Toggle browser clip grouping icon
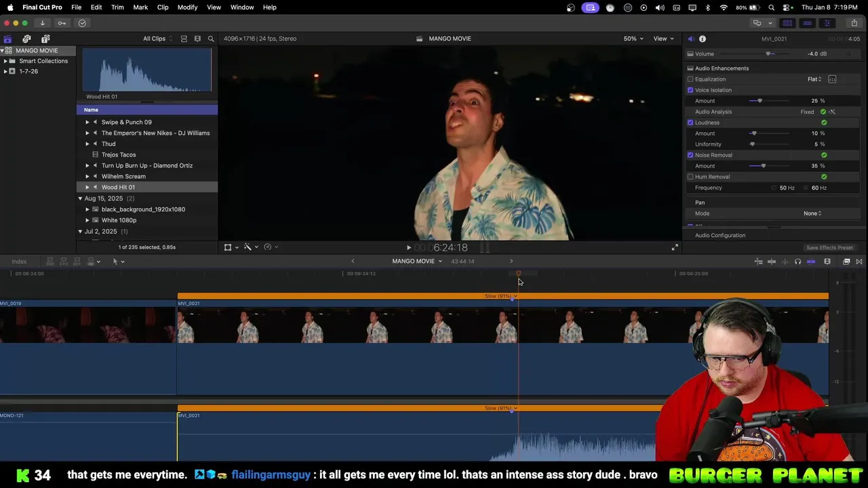Screen dimensions: 868x488 tap(184, 39)
